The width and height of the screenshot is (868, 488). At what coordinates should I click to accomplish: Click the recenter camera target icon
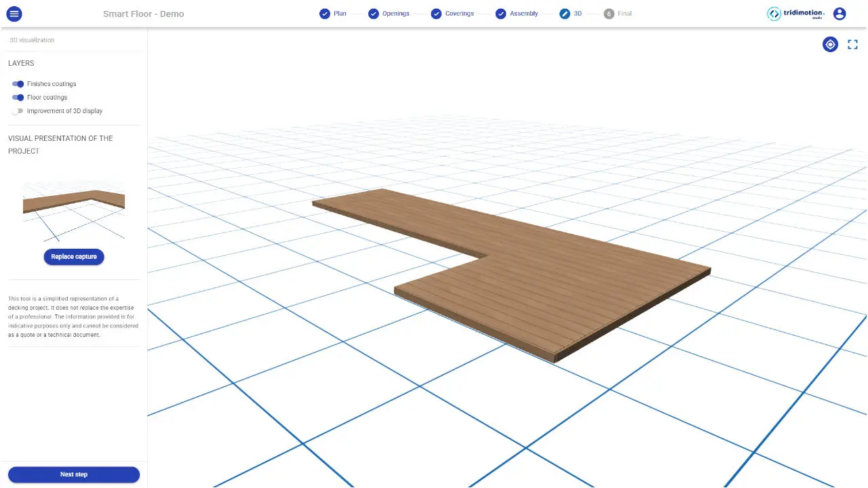830,44
